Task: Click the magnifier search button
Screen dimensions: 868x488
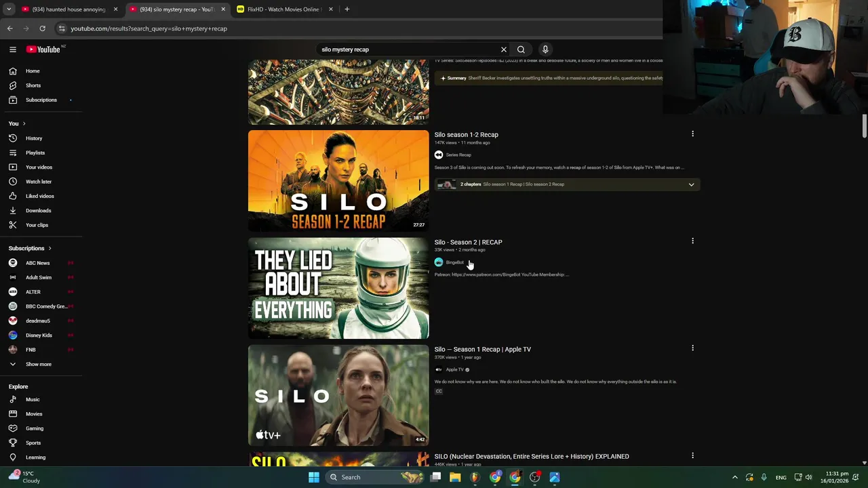Action: (521, 49)
